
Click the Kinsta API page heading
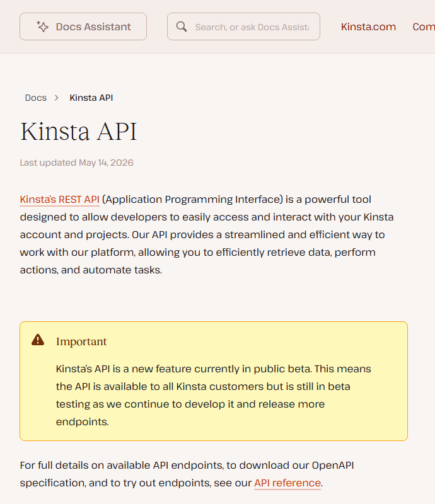pyautogui.click(x=79, y=132)
